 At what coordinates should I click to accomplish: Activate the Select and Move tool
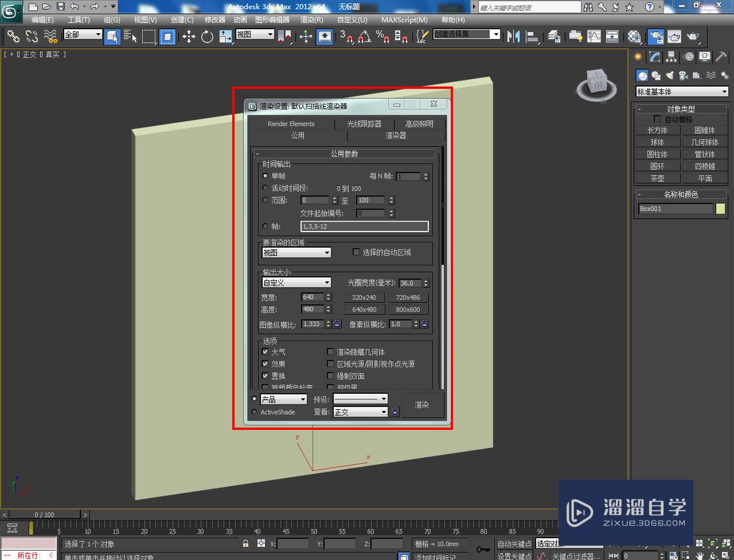(189, 37)
